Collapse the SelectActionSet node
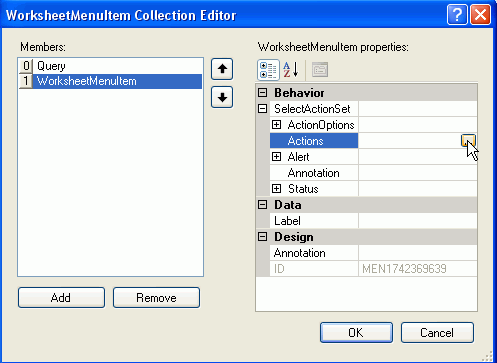 pos(263,108)
